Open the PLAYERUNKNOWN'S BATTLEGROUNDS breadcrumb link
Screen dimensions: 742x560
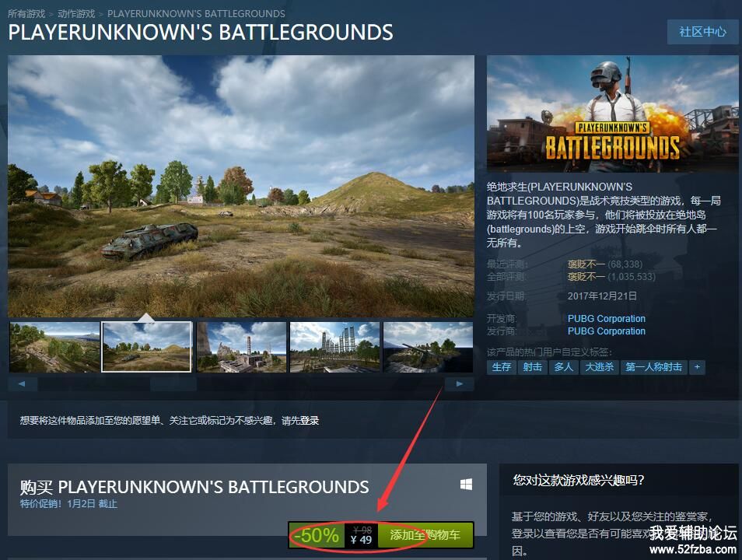tap(196, 14)
